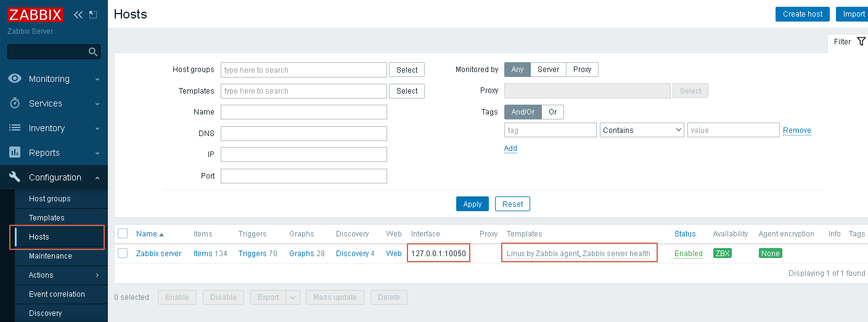Screen dimensions: 868x322
Task: Expand the Reports menu
Action: coord(97,153)
